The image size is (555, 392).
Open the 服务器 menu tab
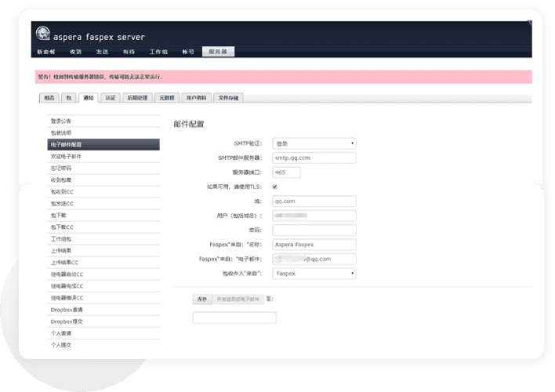click(217, 52)
